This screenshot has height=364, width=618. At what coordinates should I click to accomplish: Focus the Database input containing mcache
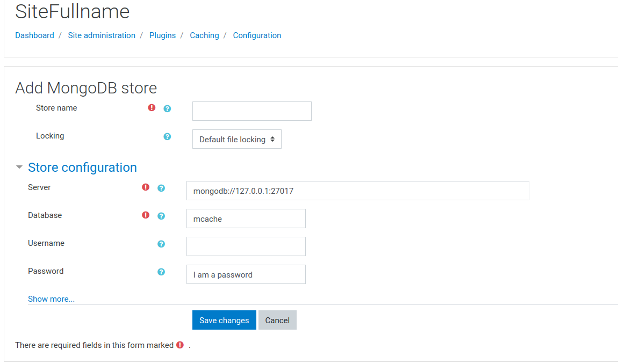[x=246, y=219]
